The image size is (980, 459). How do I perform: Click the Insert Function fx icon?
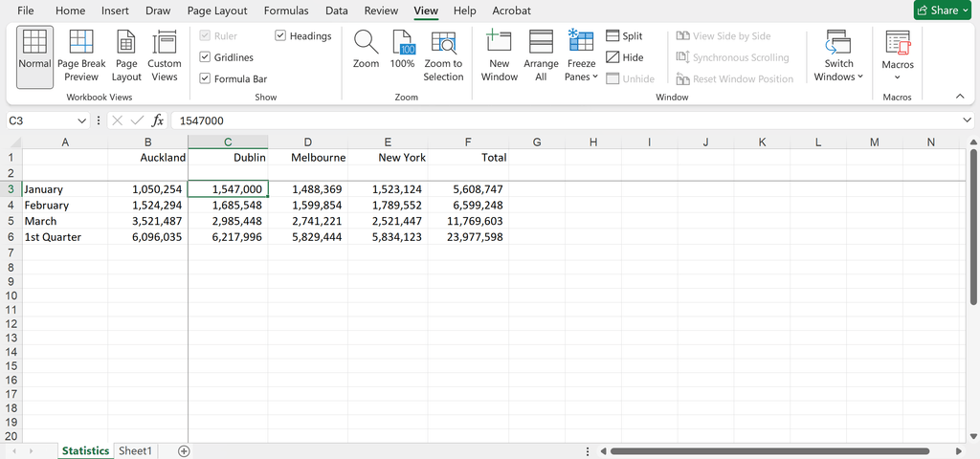[158, 120]
